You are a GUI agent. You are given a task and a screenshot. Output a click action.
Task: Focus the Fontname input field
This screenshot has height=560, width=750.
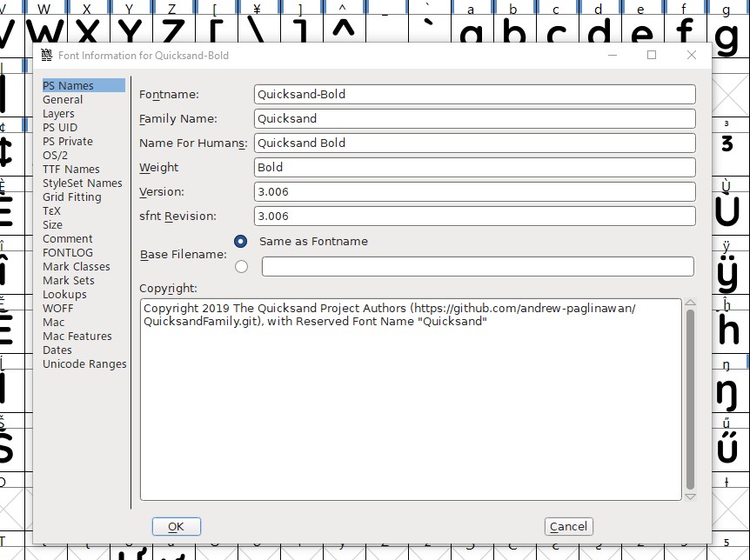point(474,94)
